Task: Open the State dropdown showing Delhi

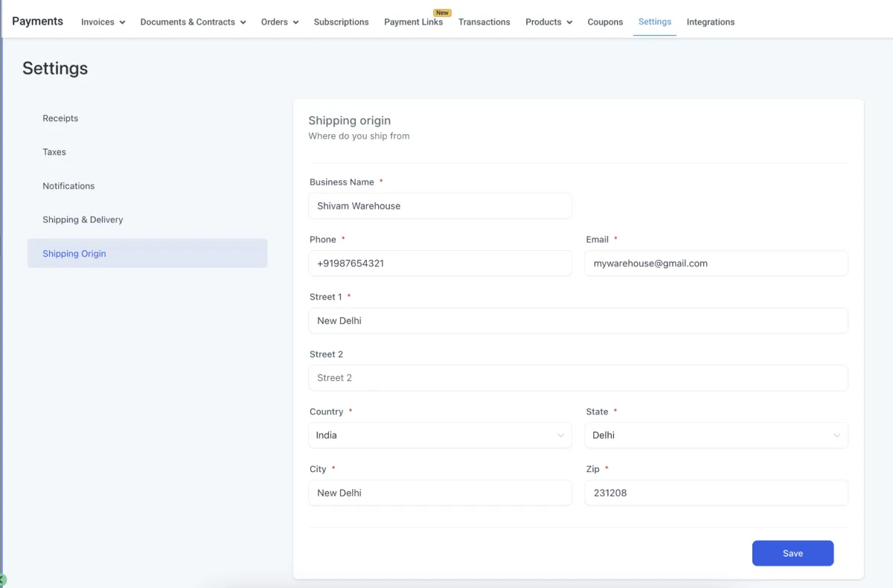Action: click(716, 435)
